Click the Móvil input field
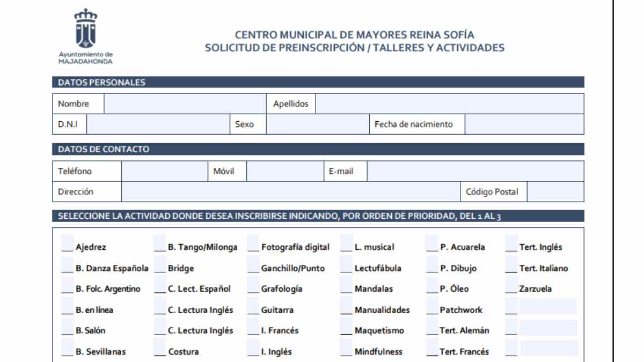The height and width of the screenshot is (362, 644). coord(284,170)
